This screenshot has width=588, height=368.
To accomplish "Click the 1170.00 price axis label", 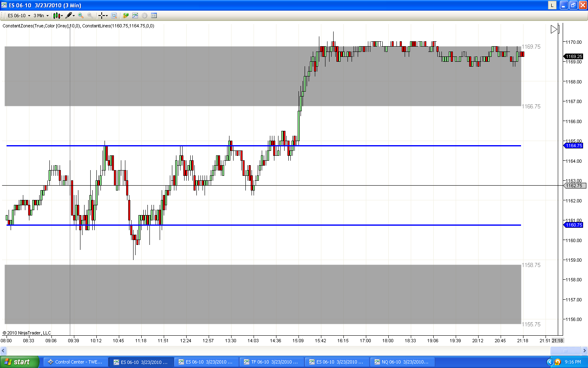I will (574, 42).
